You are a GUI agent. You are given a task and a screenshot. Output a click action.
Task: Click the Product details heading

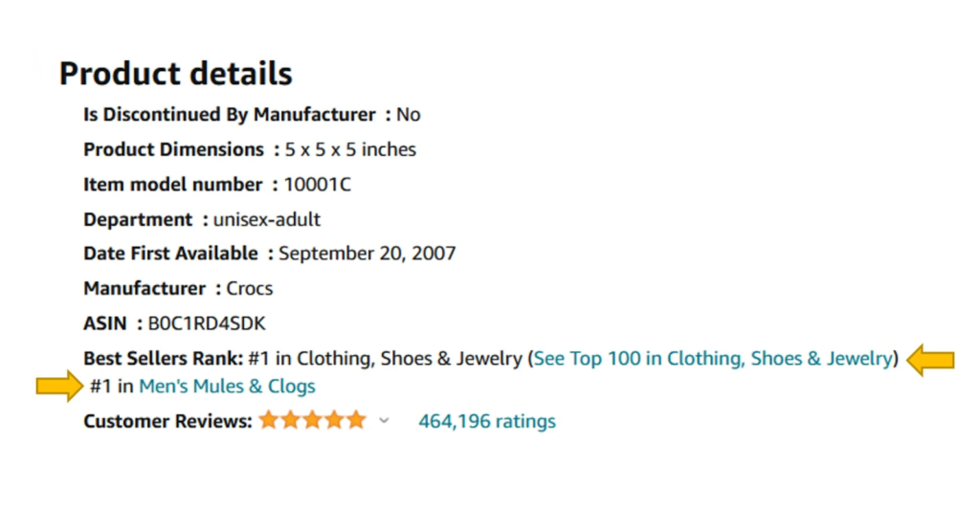click(176, 74)
